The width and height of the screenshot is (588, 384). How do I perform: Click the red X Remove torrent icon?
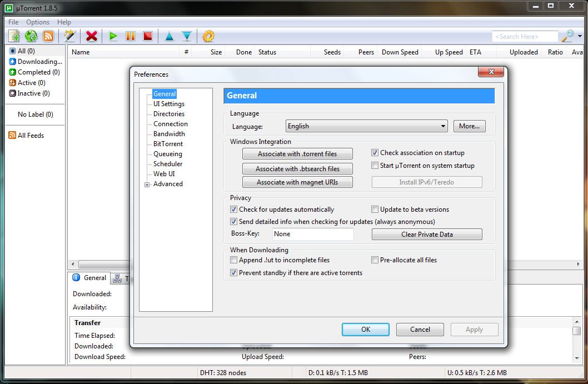(92, 36)
